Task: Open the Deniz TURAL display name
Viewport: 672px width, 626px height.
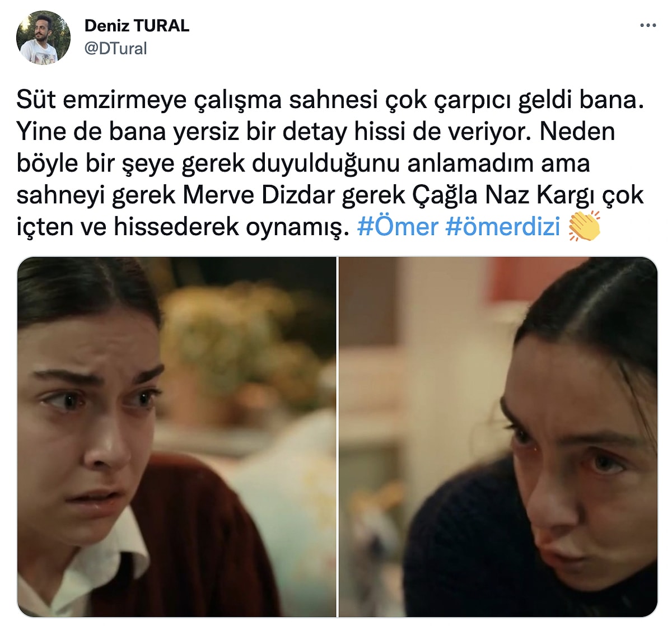Action: pos(137,26)
